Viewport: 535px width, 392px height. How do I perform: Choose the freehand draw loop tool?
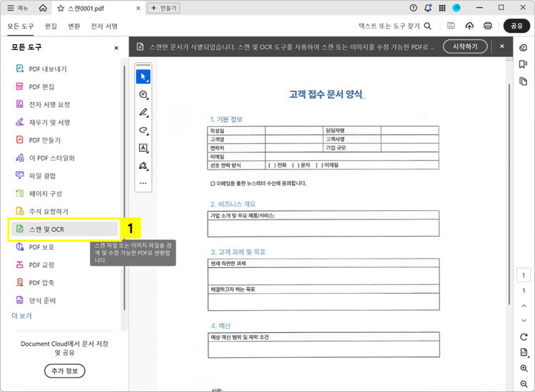(143, 130)
